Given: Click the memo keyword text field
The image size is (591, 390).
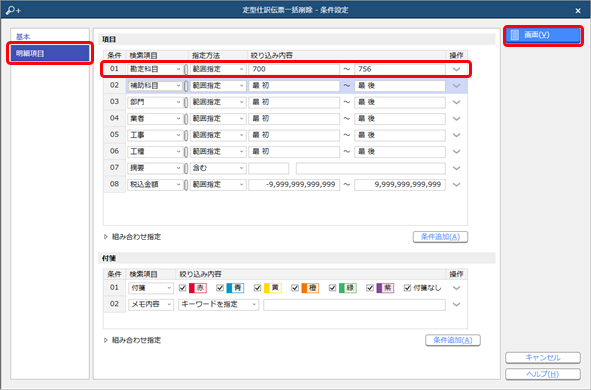Looking at the screenshot, I should point(354,304).
